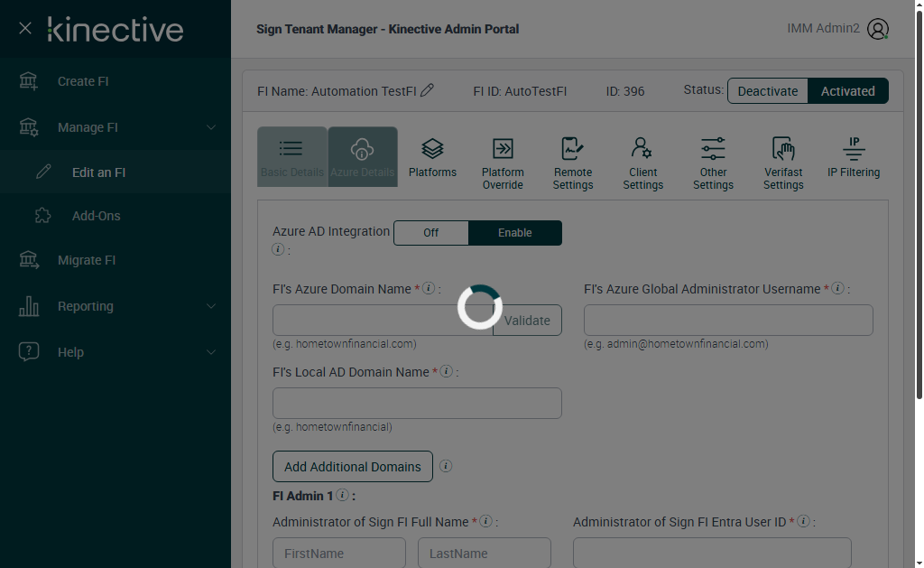This screenshot has width=924, height=568.
Task: Click the Create FI bank icon
Action: pyautogui.click(x=28, y=80)
